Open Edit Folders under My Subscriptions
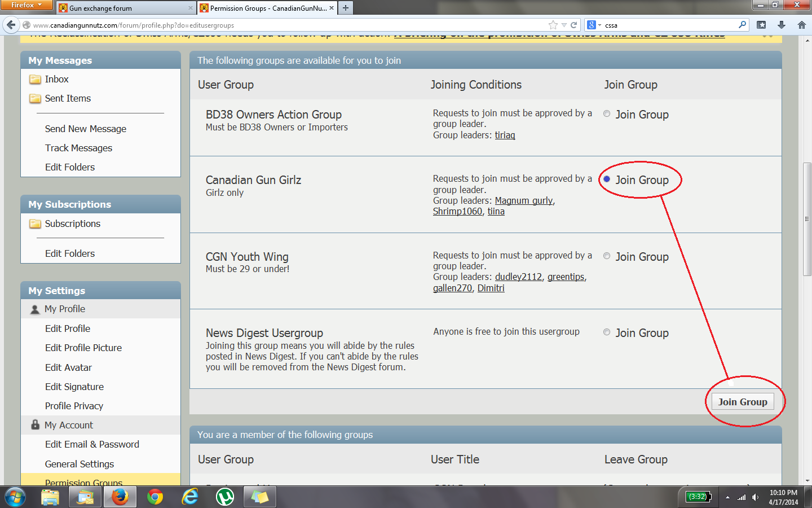812x508 pixels. 70,253
